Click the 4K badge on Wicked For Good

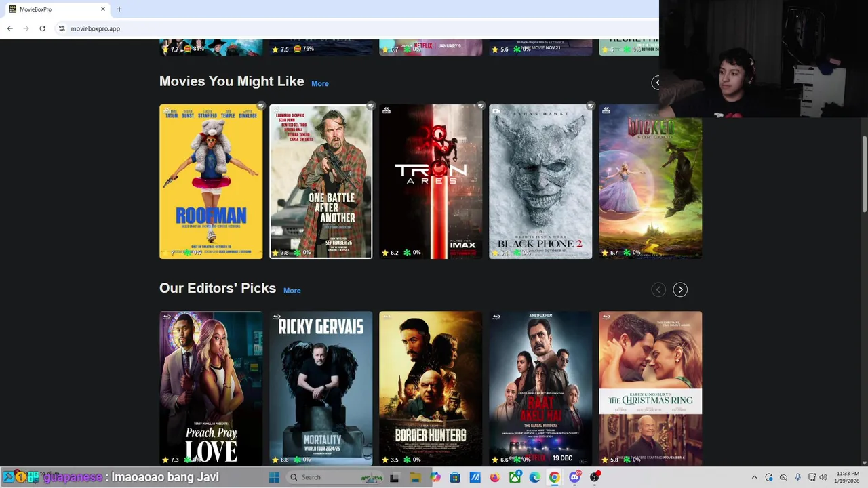click(x=606, y=110)
